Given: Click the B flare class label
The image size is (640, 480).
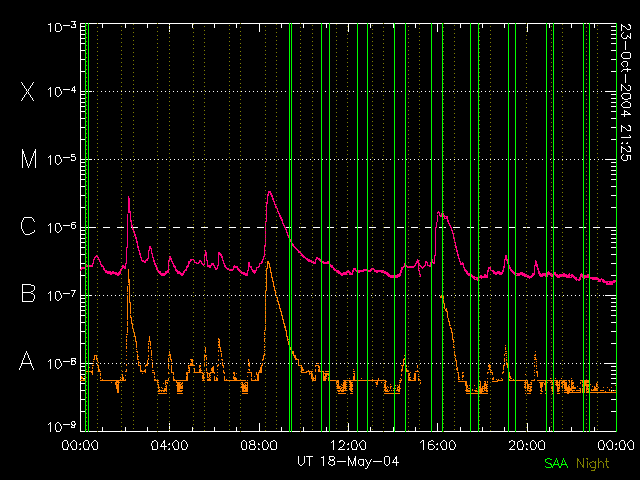Looking at the screenshot, I should click(28, 293).
